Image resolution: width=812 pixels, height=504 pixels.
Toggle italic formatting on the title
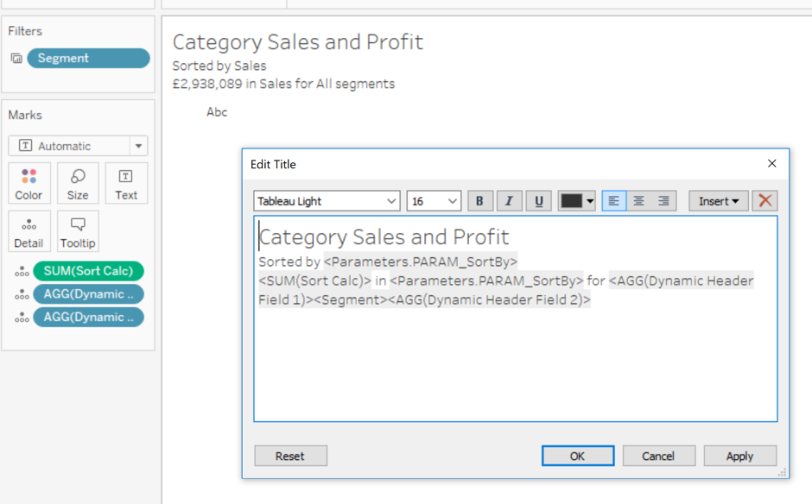(509, 200)
